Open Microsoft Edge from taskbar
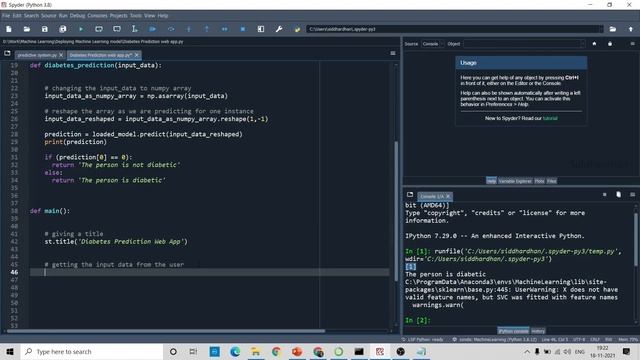 click(x=235, y=351)
